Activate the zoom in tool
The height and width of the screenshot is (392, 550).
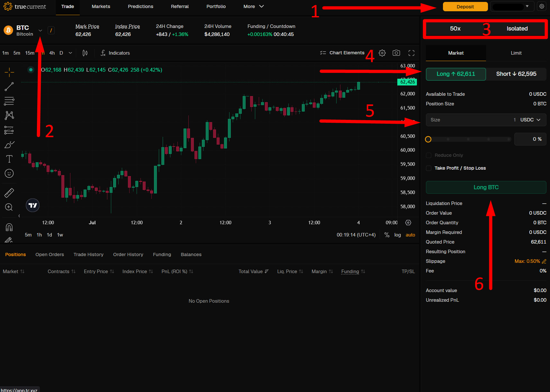coord(9,207)
